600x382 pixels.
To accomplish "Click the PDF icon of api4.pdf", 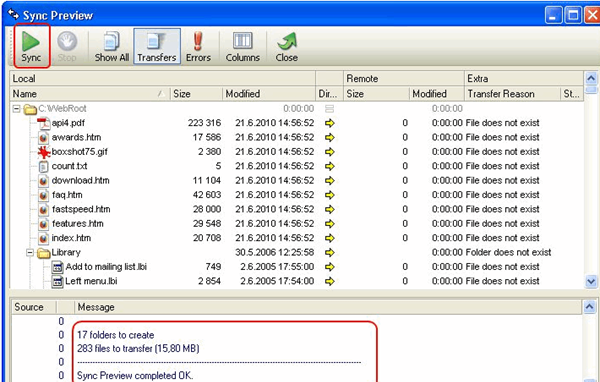I will 44,123.
